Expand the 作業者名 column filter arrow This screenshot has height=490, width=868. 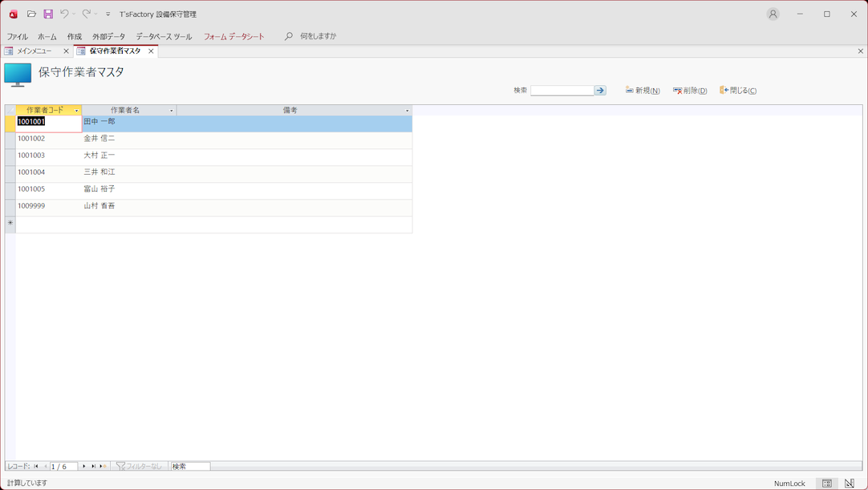click(x=171, y=111)
